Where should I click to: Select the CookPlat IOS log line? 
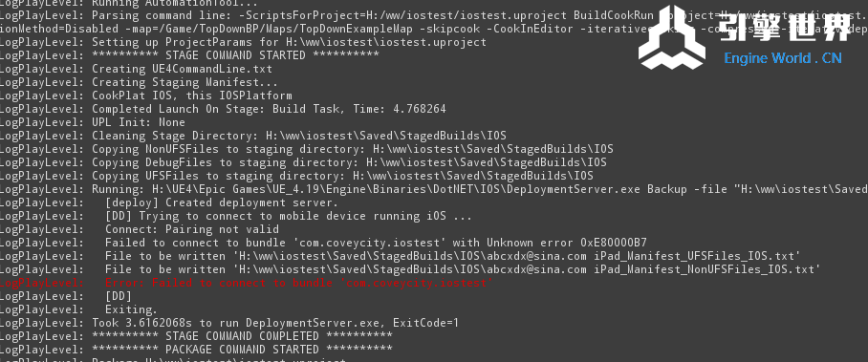coord(146,96)
